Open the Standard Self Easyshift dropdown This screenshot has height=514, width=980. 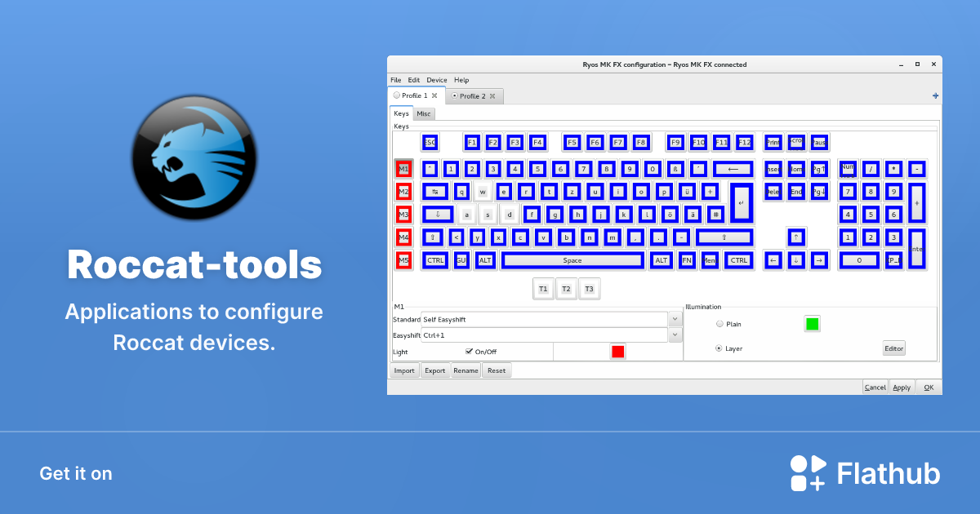click(x=675, y=319)
